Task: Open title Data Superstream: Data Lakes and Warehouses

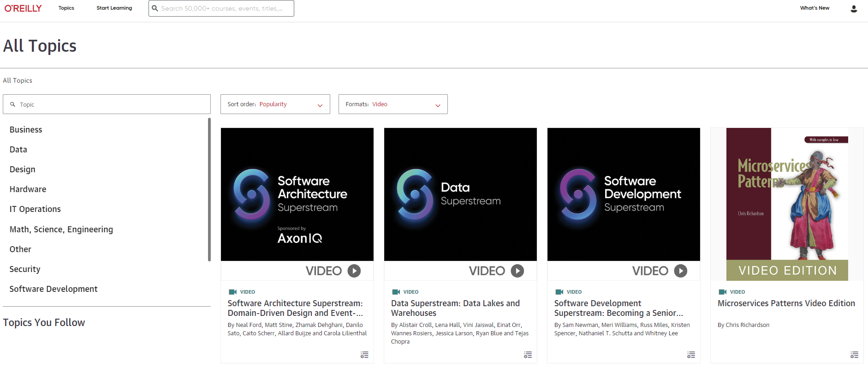Action: [x=455, y=308]
